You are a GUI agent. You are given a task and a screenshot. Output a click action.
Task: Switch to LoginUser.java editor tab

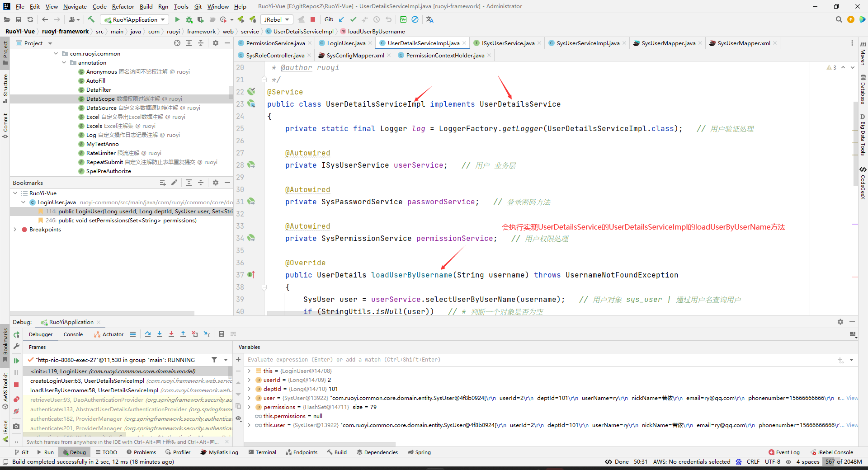coord(346,43)
